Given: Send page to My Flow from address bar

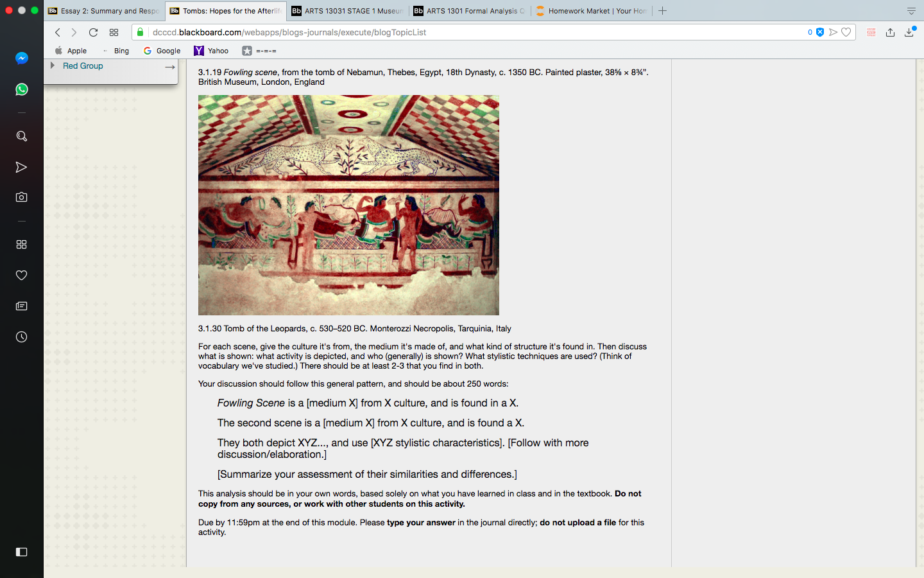Looking at the screenshot, I should [833, 32].
